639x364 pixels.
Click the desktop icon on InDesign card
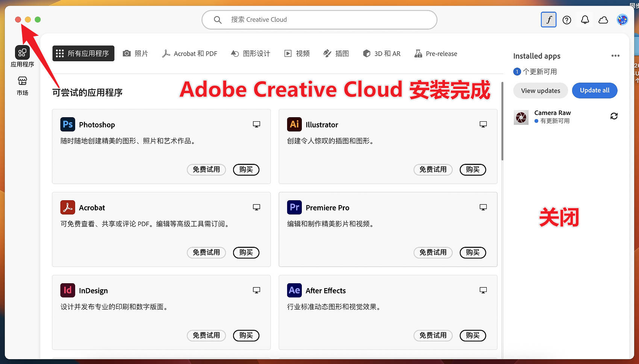pyautogui.click(x=256, y=290)
